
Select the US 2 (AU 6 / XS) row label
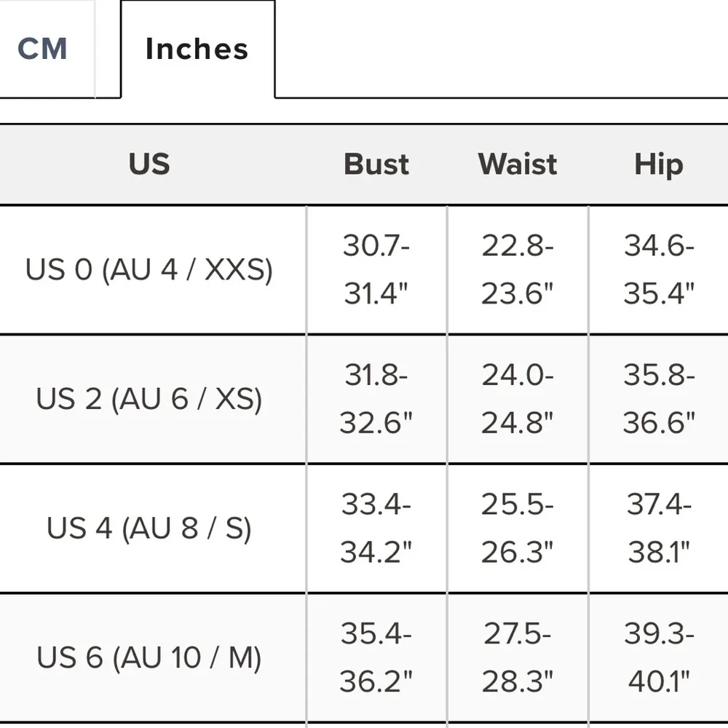point(149,399)
